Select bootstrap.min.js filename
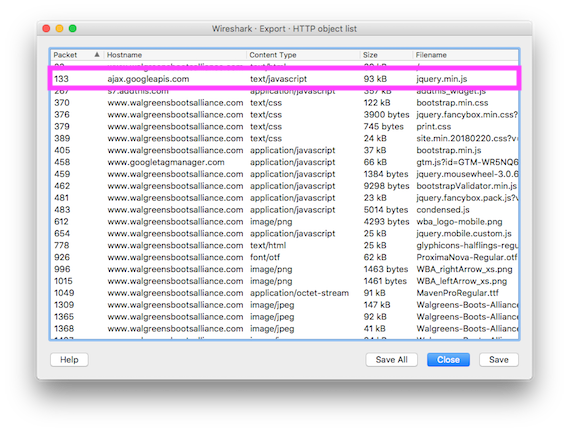The image size is (569, 432). [449, 150]
